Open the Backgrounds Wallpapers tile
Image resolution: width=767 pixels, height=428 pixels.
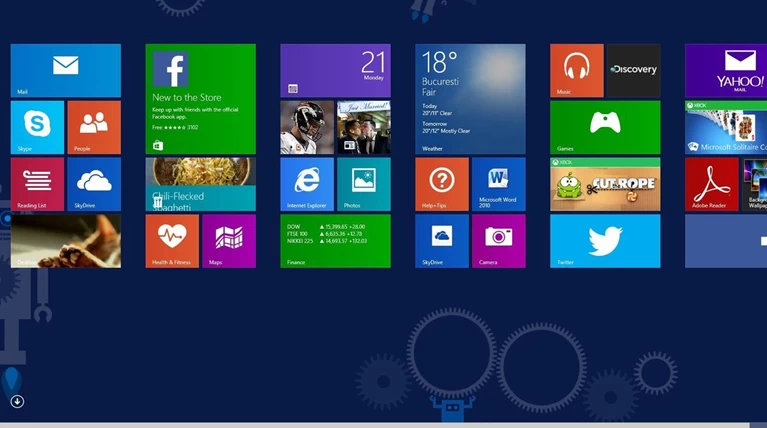[754, 184]
